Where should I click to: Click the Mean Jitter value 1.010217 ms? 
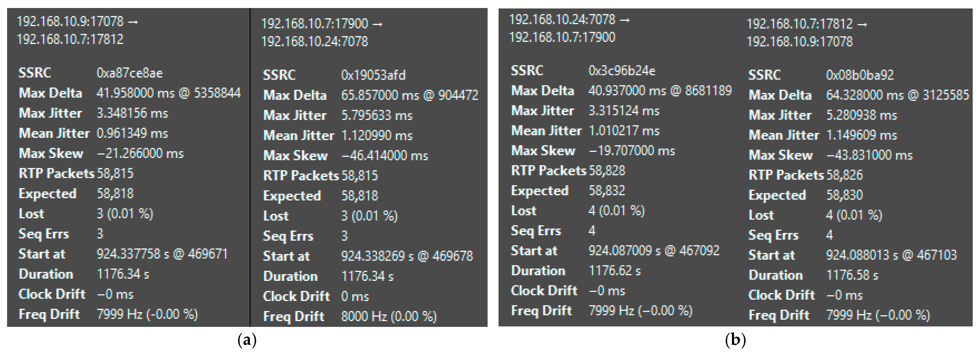(x=624, y=131)
